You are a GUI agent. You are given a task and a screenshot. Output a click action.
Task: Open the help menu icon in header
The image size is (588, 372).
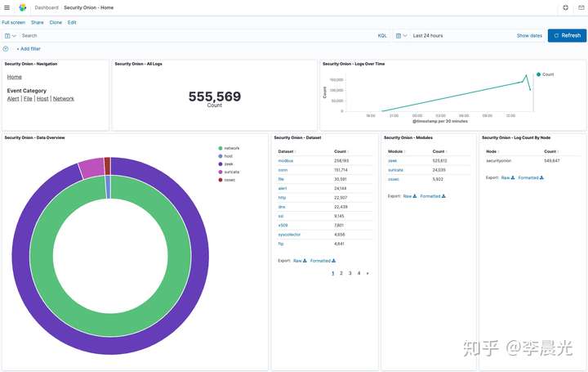565,7
